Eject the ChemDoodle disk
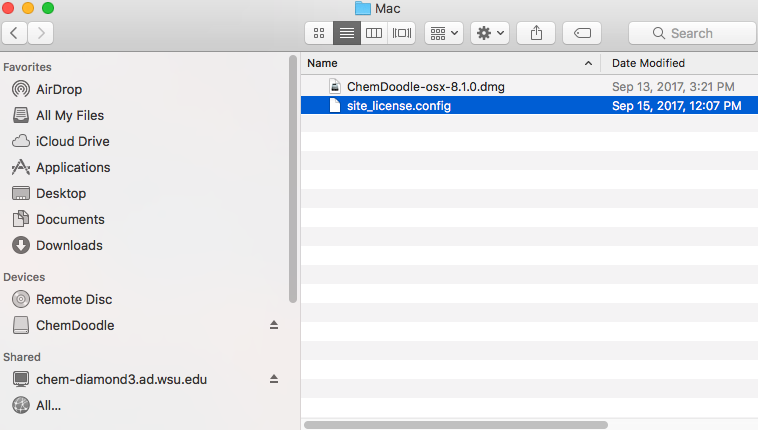The image size is (758, 430). click(x=274, y=325)
